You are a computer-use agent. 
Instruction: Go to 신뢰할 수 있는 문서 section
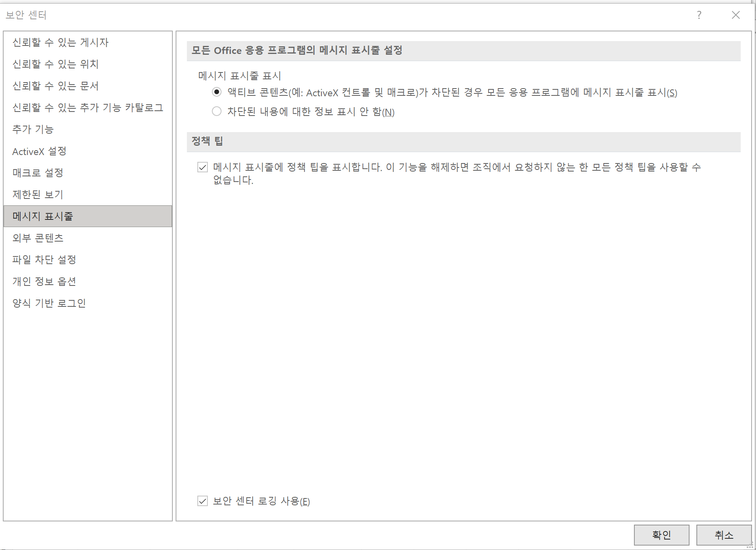coord(88,86)
